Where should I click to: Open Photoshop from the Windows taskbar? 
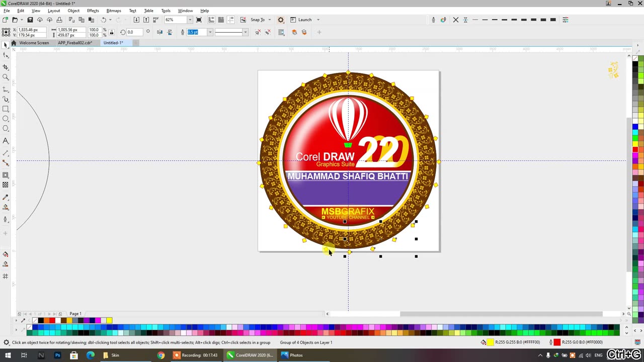57,355
